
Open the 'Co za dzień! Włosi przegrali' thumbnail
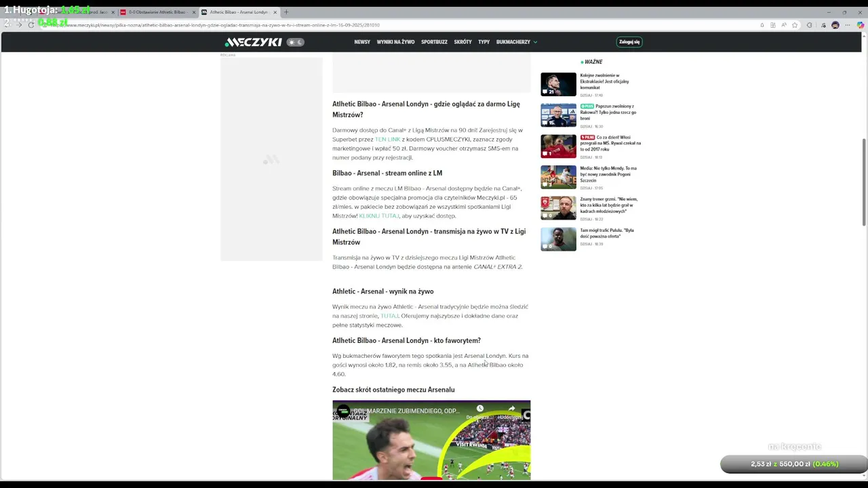pyautogui.click(x=558, y=146)
